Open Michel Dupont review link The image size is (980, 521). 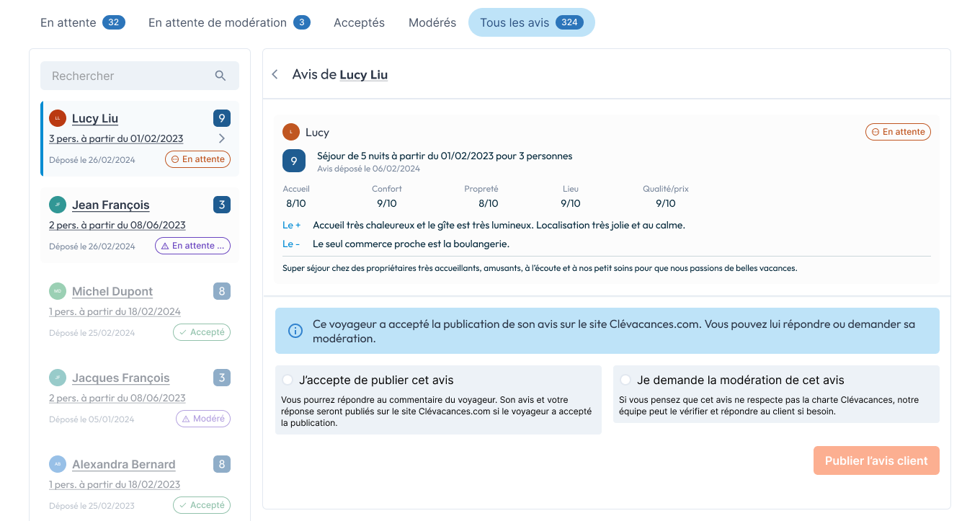point(112,291)
